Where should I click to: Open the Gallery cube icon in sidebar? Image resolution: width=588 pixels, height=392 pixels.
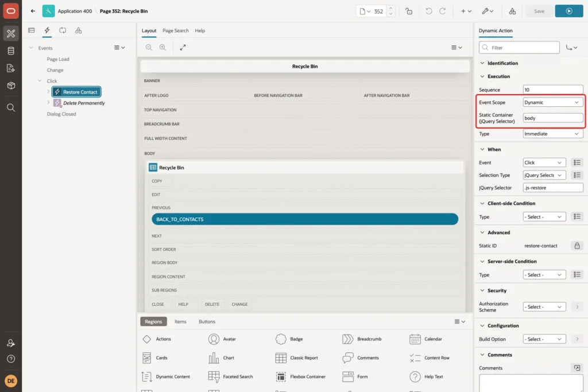[11, 86]
